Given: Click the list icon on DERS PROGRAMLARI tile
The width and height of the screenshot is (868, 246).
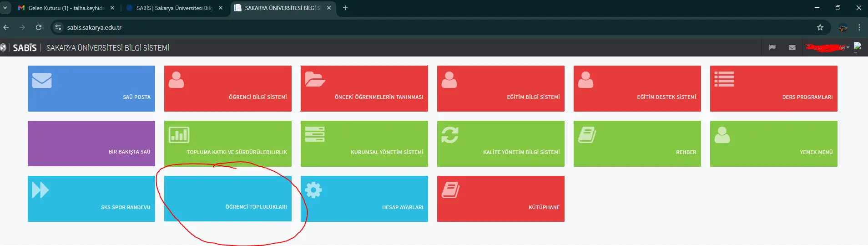Looking at the screenshot, I should [724, 79].
